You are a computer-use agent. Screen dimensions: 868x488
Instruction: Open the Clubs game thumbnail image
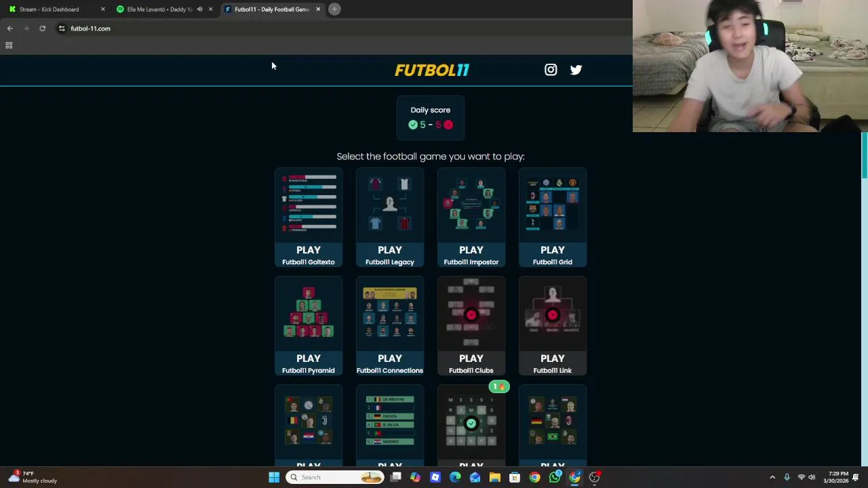(x=471, y=313)
